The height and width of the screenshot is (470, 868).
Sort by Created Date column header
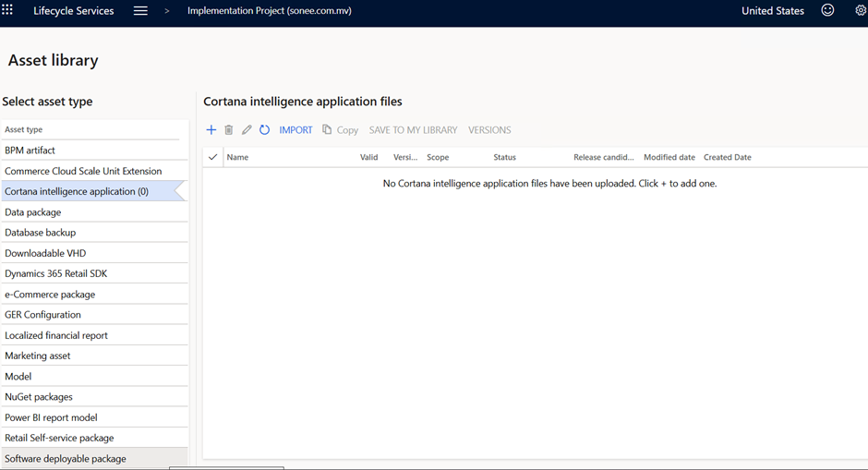pos(728,157)
